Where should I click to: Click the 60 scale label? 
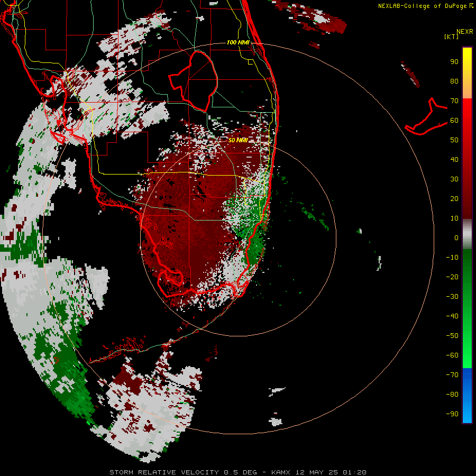point(454,121)
